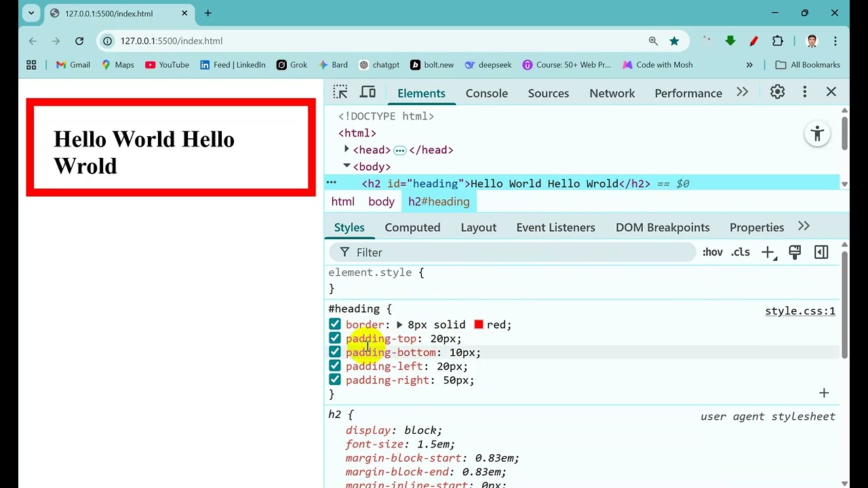The height and width of the screenshot is (488, 868).
Task: Disable the padding-left declaration
Action: [x=335, y=365]
